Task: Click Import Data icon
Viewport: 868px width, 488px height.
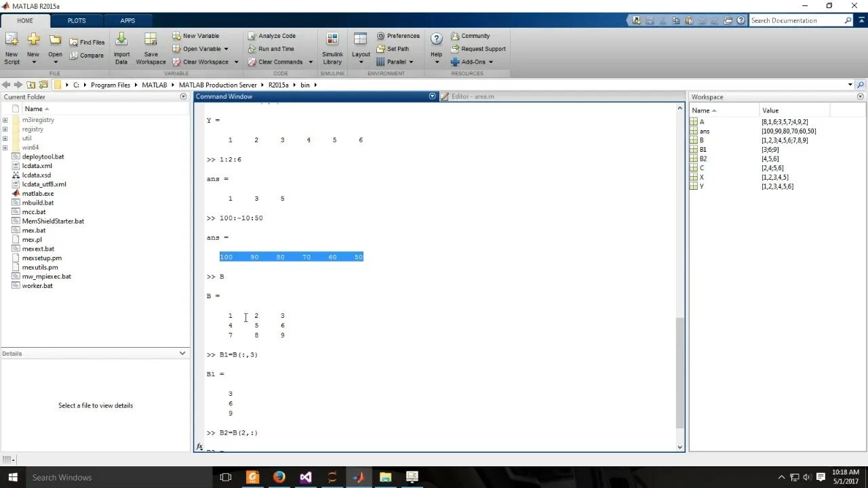Action: click(x=121, y=40)
